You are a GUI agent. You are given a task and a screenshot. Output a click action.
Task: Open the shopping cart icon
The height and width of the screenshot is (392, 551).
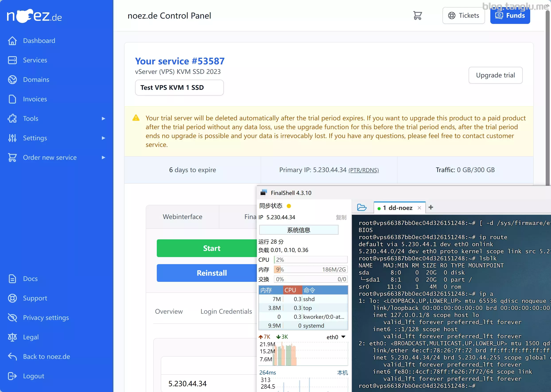pyautogui.click(x=417, y=16)
